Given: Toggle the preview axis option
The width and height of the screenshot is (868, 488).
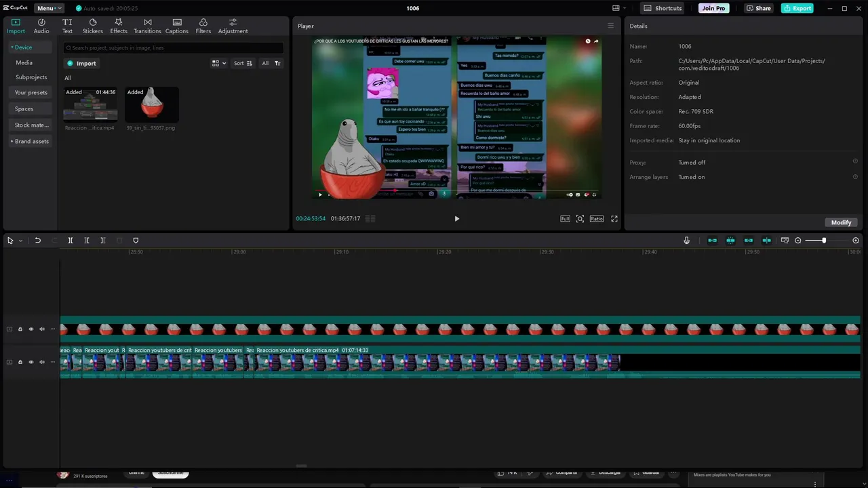Looking at the screenshot, I should pyautogui.click(x=766, y=241).
